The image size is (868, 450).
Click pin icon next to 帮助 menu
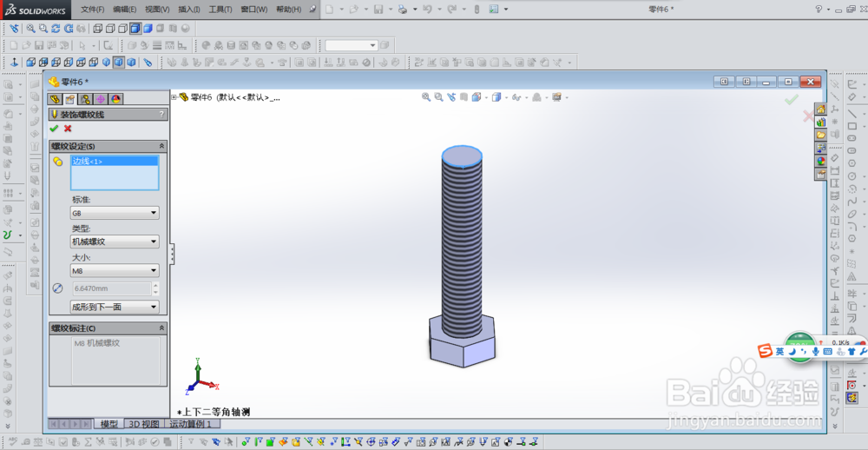(312, 10)
